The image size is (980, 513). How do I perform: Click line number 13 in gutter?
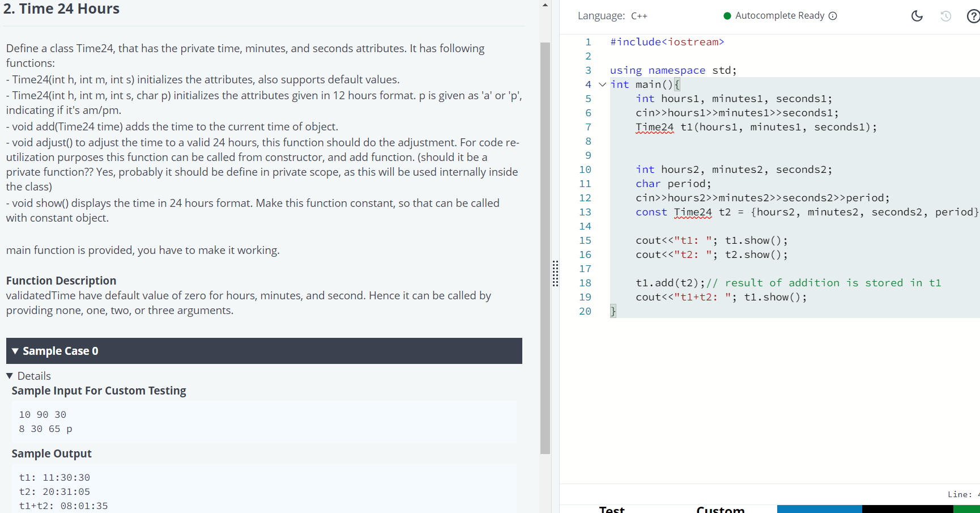pos(585,212)
